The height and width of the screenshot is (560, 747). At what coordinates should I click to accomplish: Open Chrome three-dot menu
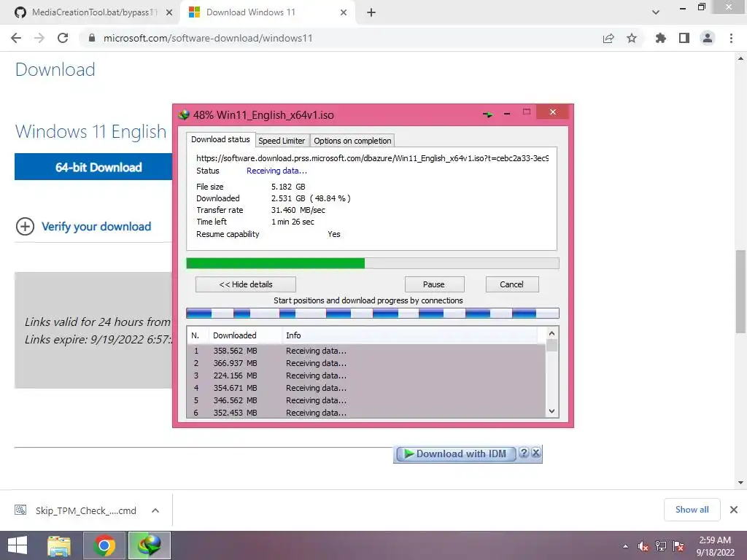point(731,38)
